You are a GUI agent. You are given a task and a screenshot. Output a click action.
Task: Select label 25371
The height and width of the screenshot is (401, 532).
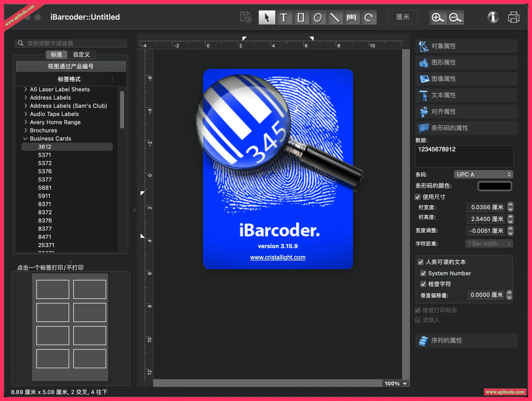pyautogui.click(x=46, y=245)
